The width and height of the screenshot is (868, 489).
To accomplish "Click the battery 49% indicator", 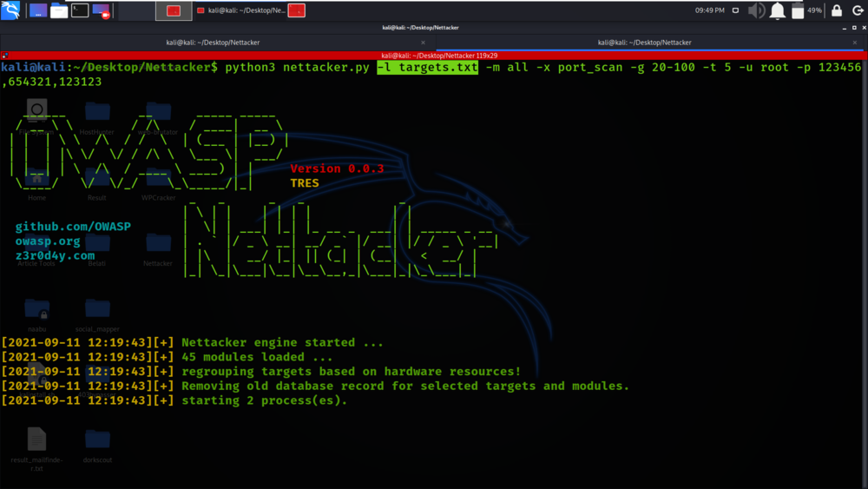I will click(806, 10).
